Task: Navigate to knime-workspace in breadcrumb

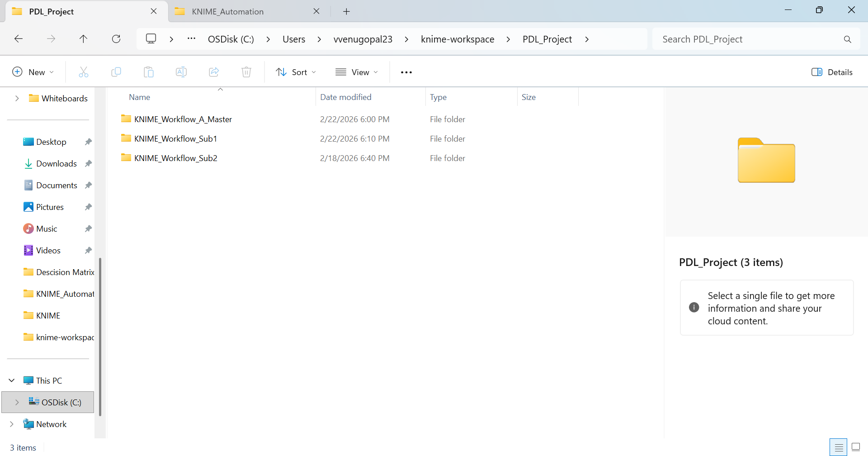Action: tap(457, 39)
